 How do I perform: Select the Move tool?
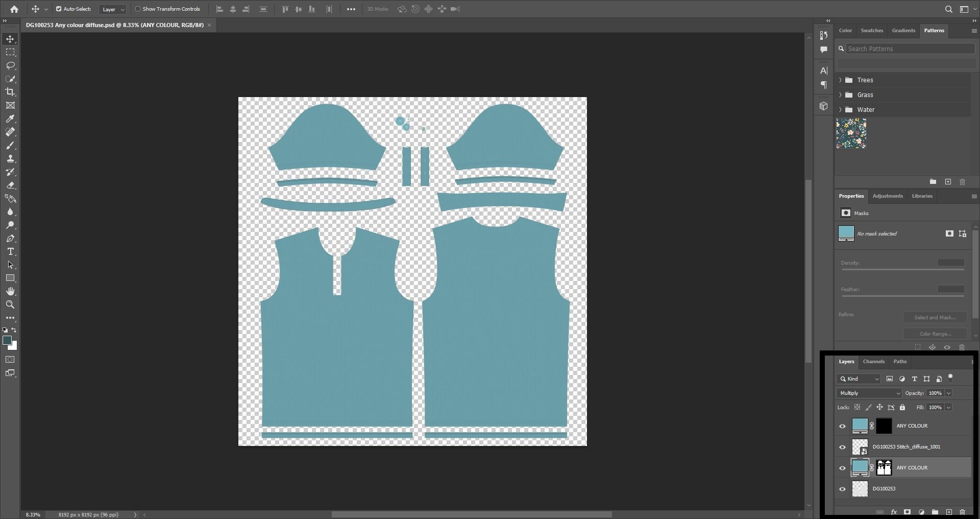pyautogui.click(x=10, y=39)
